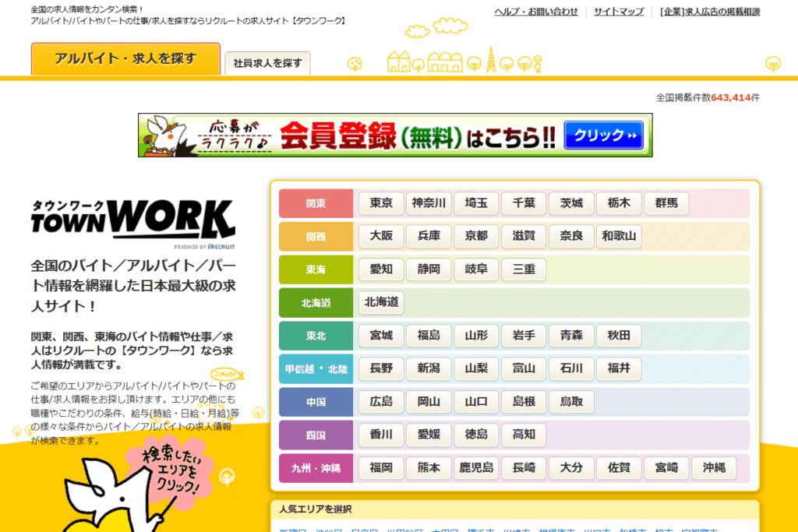The image size is (798, 532).
Task: Select the 東京 prefecture button
Action: click(381, 203)
